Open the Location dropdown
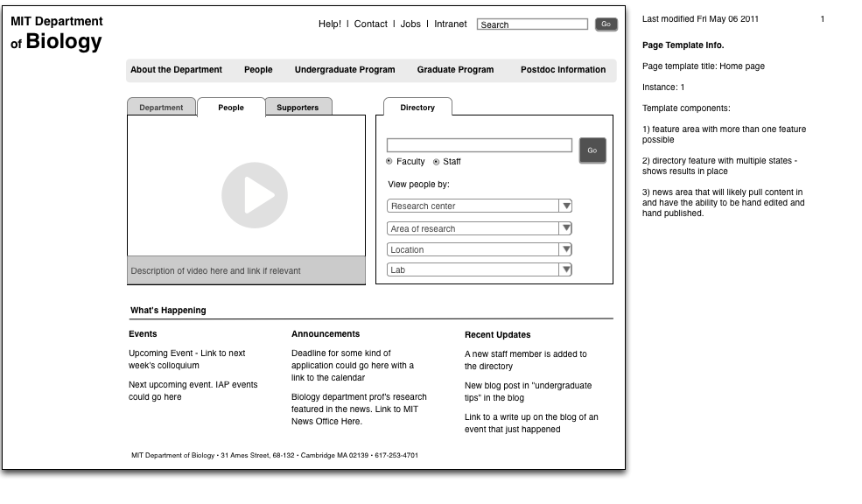This screenshot has width=862, height=504. click(480, 249)
